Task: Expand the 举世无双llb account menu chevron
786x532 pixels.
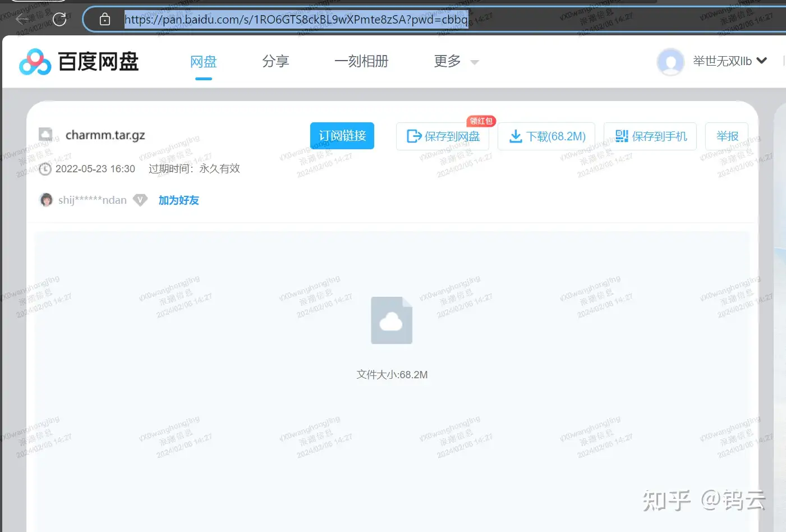Action: [761, 61]
